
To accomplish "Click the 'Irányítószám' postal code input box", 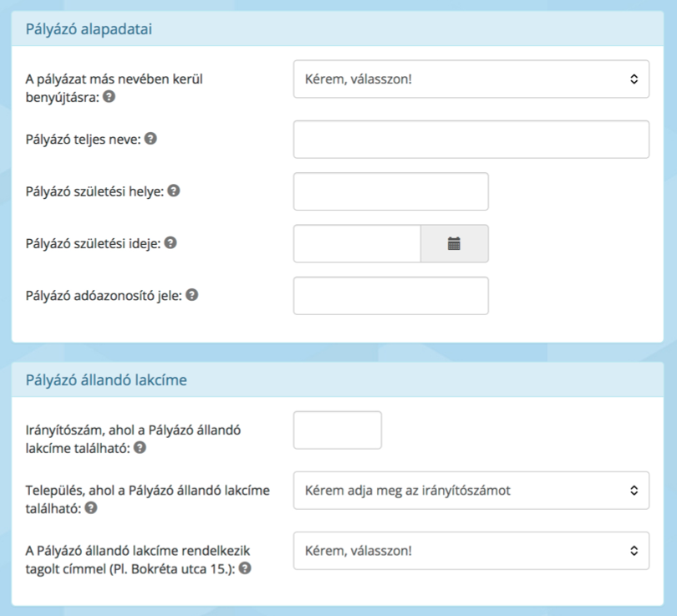I will click(337, 430).
